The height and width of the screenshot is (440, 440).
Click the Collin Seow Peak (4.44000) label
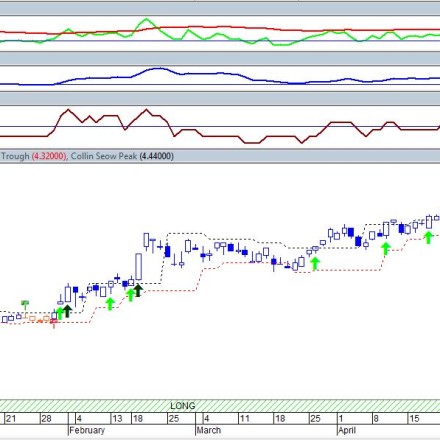122,156
